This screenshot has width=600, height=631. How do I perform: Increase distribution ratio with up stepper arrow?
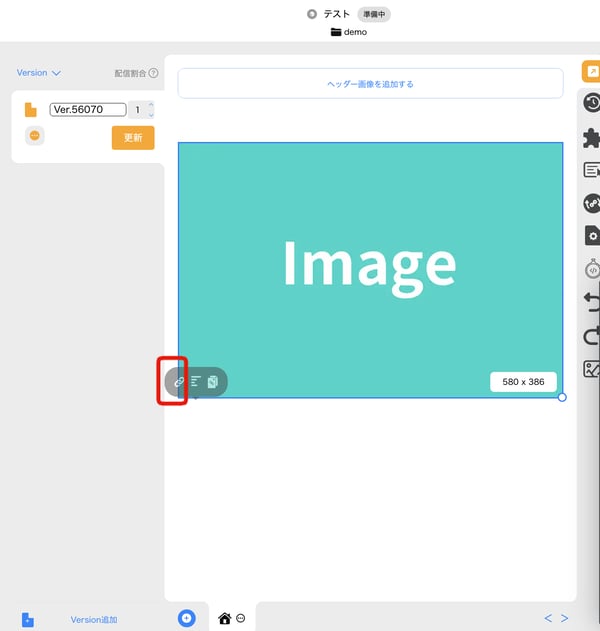click(151, 105)
